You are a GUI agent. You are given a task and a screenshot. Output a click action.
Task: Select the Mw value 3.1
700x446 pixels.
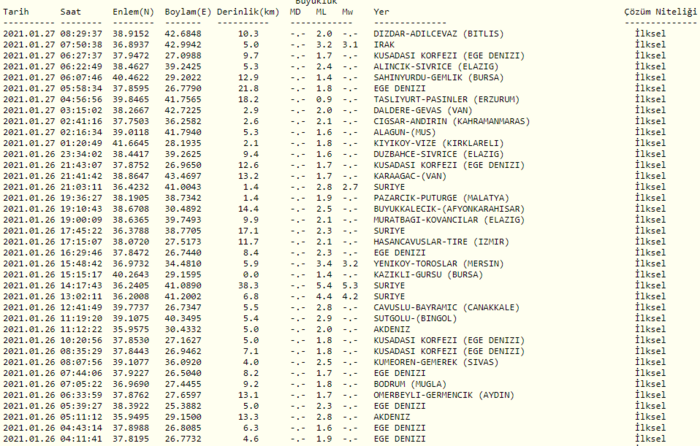click(x=350, y=45)
